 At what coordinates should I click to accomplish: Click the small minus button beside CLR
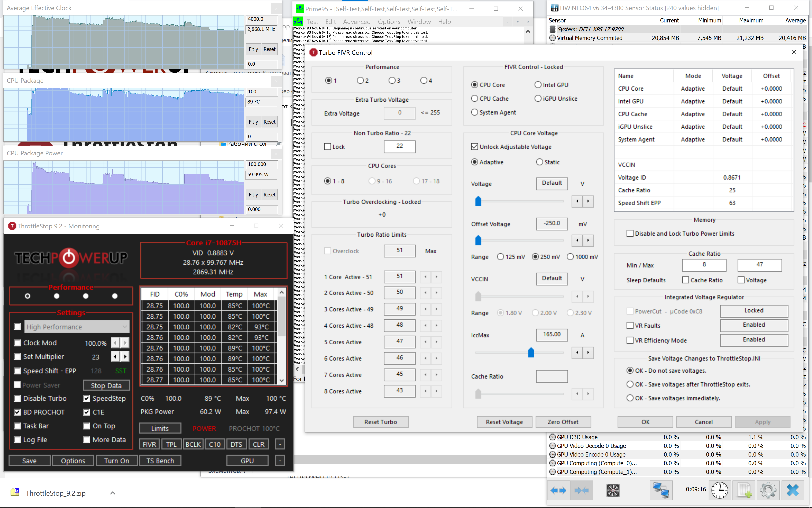280,444
